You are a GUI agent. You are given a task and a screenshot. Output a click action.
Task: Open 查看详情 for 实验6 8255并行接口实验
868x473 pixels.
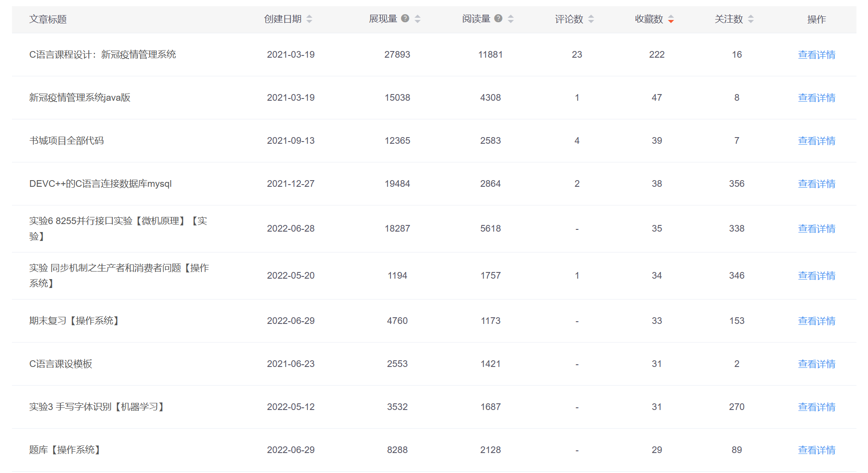tap(817, 229)
